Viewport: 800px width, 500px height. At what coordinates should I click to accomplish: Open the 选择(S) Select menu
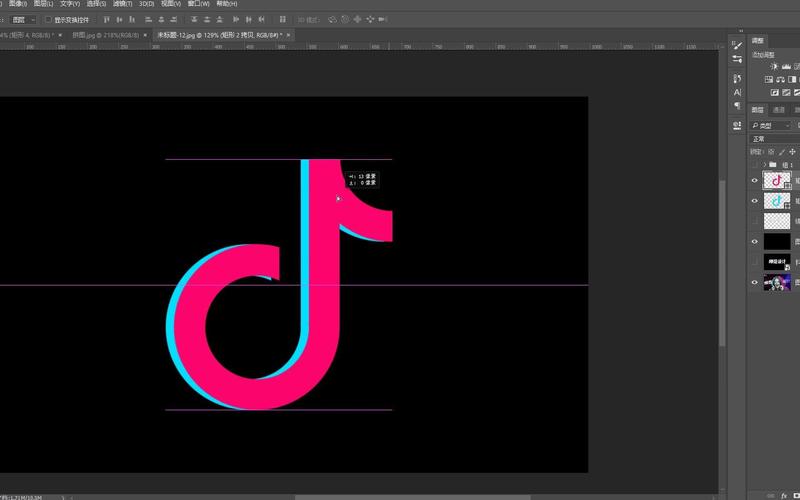[97, 4]
